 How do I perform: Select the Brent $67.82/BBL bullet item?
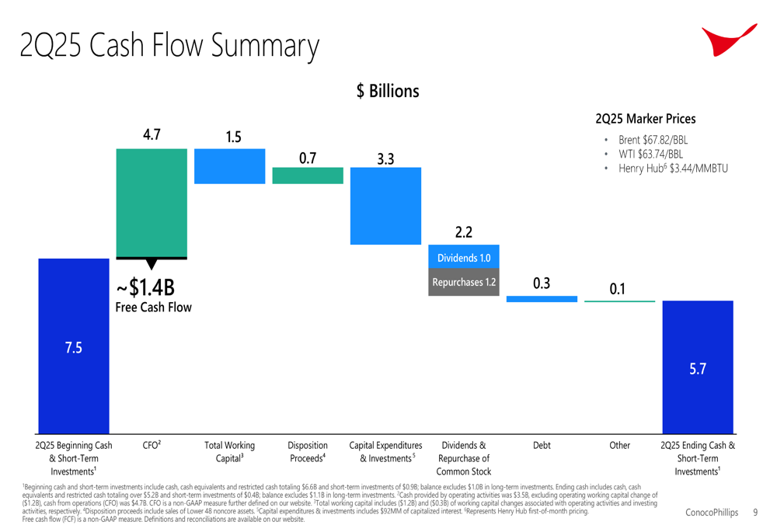click(653, 140)
